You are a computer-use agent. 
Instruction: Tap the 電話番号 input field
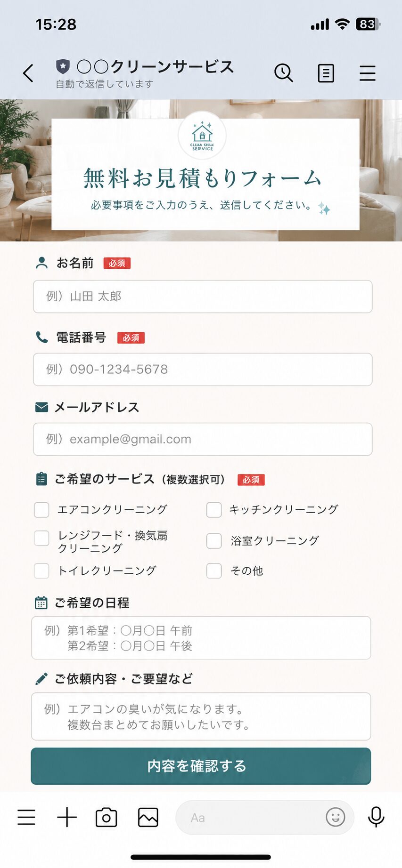click(203, 370)
